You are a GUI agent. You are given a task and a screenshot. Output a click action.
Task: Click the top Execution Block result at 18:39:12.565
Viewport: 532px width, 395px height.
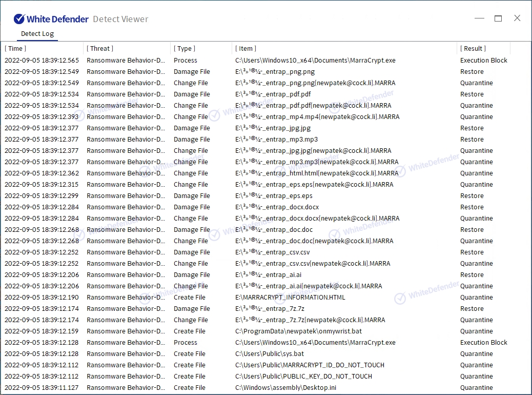coord(483,61)
